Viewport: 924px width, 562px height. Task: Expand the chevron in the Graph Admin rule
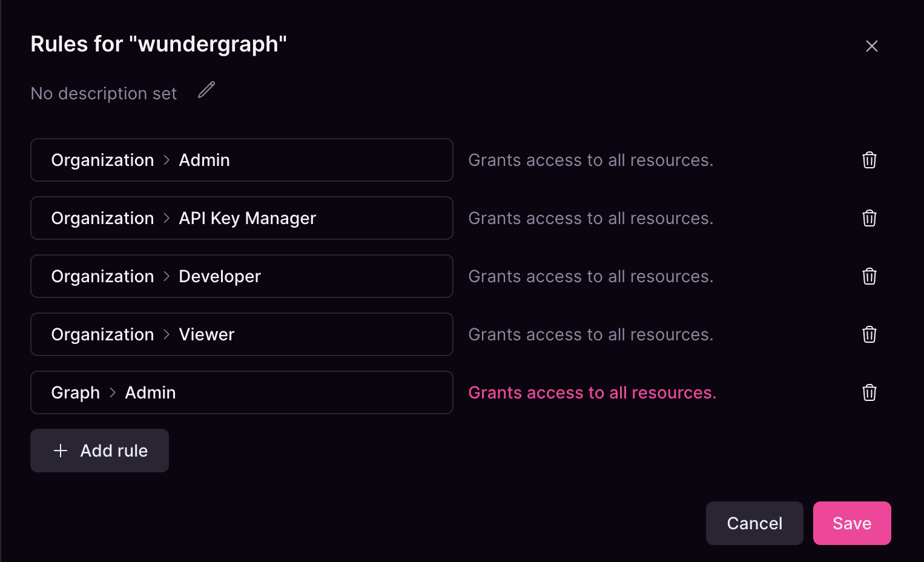(112, 392)
